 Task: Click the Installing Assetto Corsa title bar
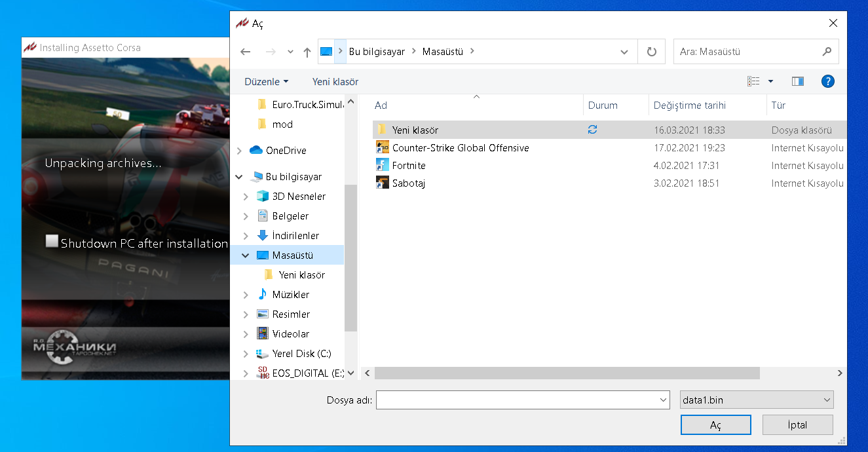tap(124, 48)
